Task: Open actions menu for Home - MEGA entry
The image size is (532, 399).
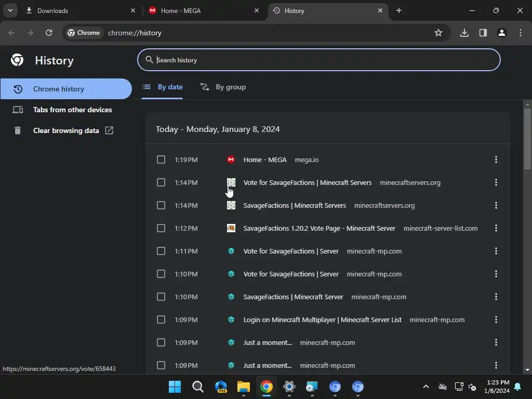Action: tap(496, 159)
